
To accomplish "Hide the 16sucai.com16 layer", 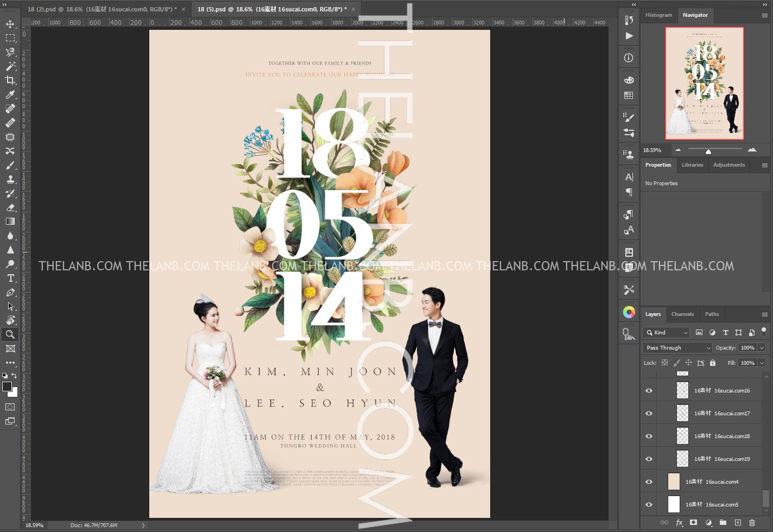I will coord(649,391).
